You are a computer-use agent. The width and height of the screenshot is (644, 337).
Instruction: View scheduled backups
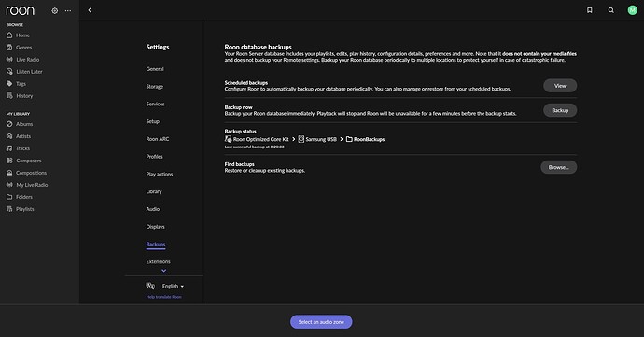[x=560, y=86]
